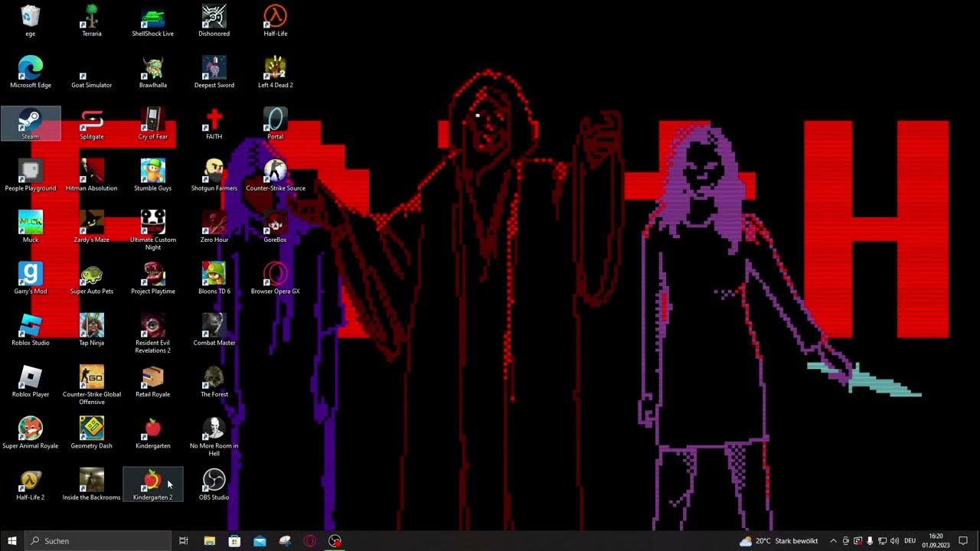Select the Bloons TD 6 shortcut

pos(214,279)
